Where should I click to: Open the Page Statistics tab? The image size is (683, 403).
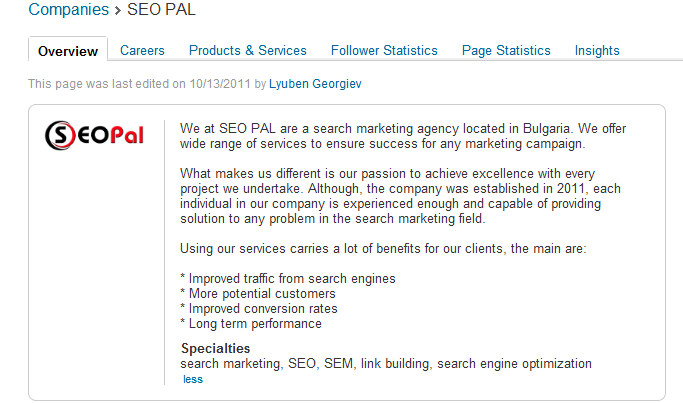pyautogui.click(x=506, y=51)
